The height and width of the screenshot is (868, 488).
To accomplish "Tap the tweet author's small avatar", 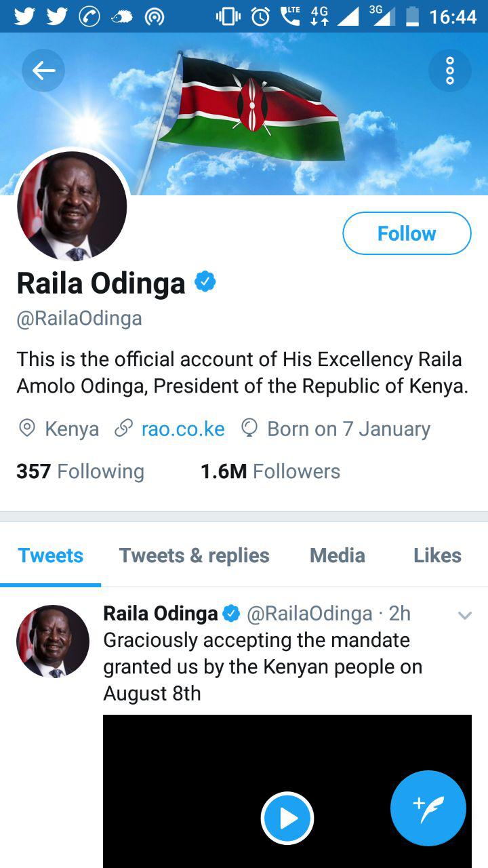I will pos(53,642).
